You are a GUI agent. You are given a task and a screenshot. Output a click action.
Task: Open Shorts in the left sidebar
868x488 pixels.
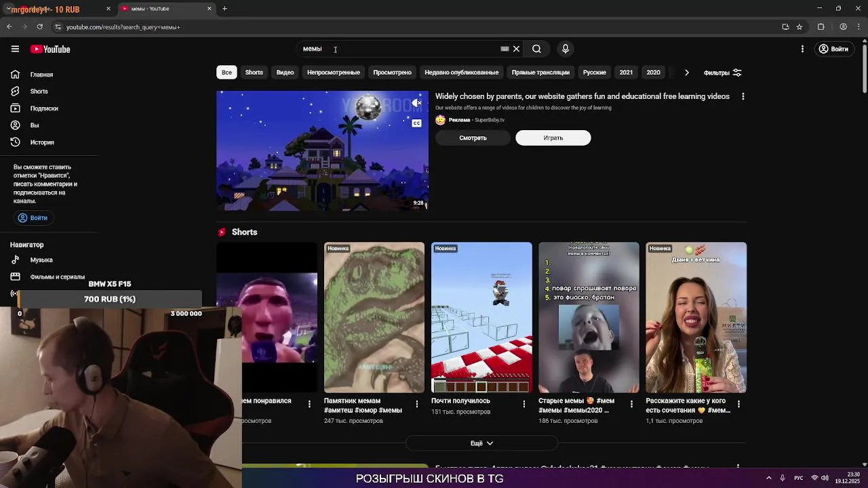39,91
